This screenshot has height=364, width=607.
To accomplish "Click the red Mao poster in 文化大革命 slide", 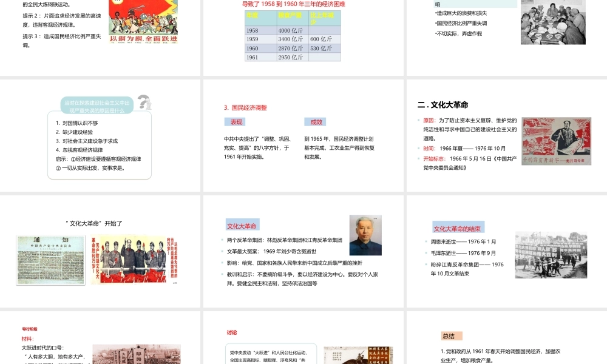I will pos(556,141).
